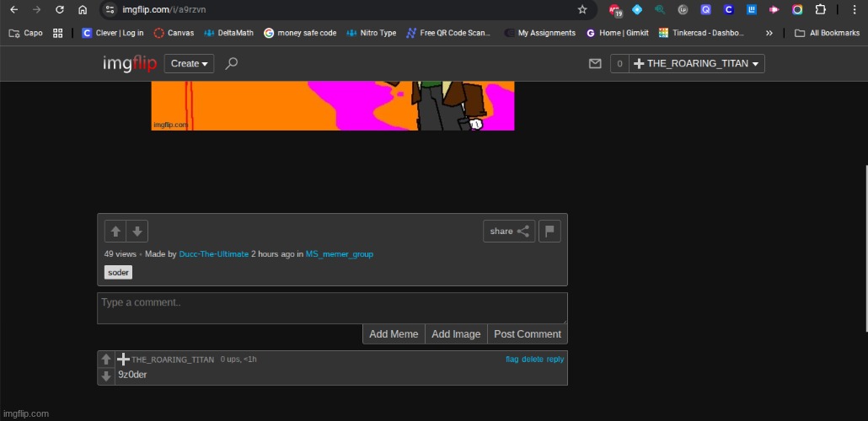Bookmark page with star icon
868x421 pixels.
point(582,9)
